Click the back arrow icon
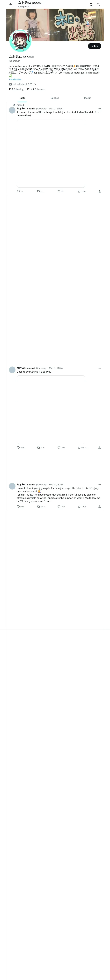The width and height of the screenshot is (110, 980). click(11, 5)
